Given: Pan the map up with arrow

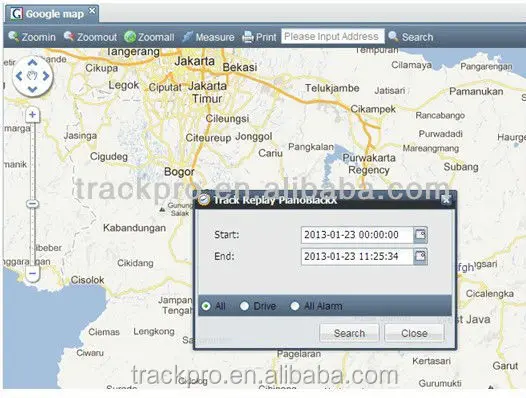Looking at the screenshot, I should pyautogui.click(x=32, y=62).
